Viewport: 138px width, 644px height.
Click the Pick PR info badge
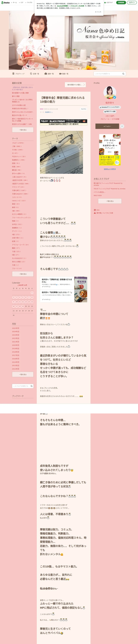[83, 109]
